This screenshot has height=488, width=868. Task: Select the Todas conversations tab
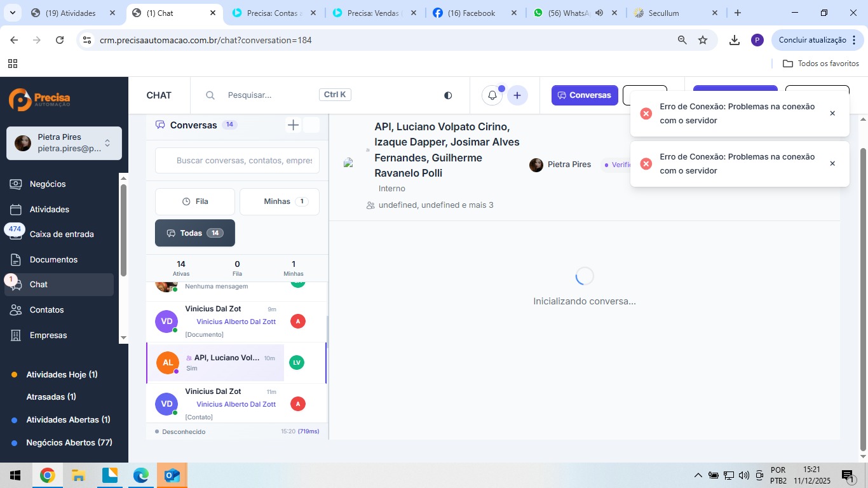click(x=194, y=233)
